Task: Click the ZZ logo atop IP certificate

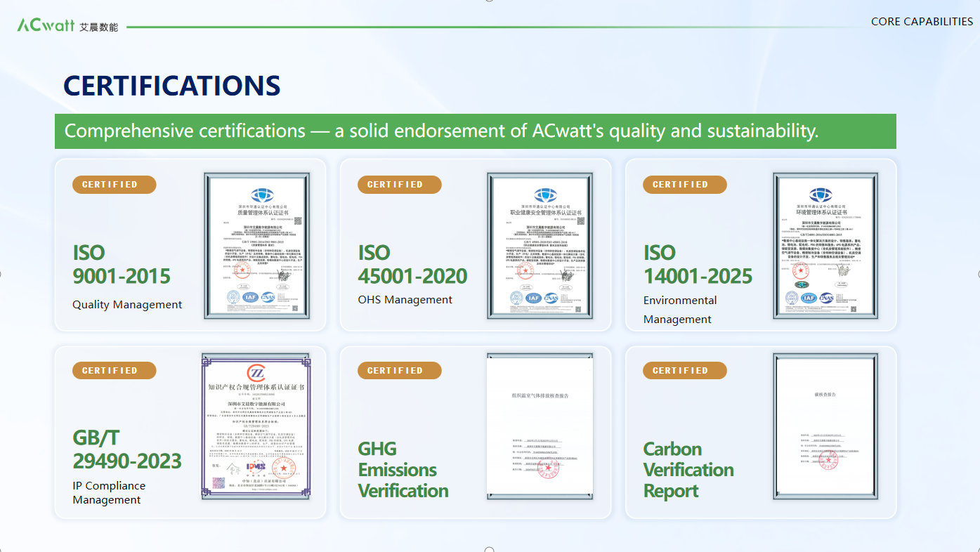Action: pos(256,372)
